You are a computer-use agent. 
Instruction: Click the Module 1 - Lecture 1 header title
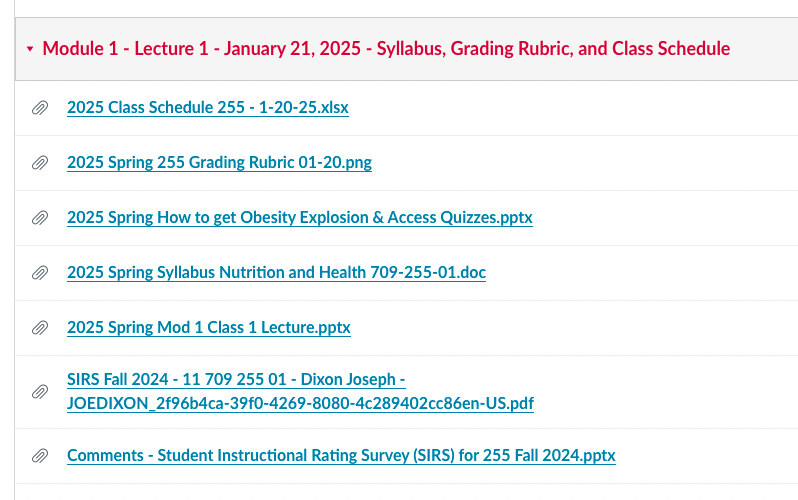point(386,48)
